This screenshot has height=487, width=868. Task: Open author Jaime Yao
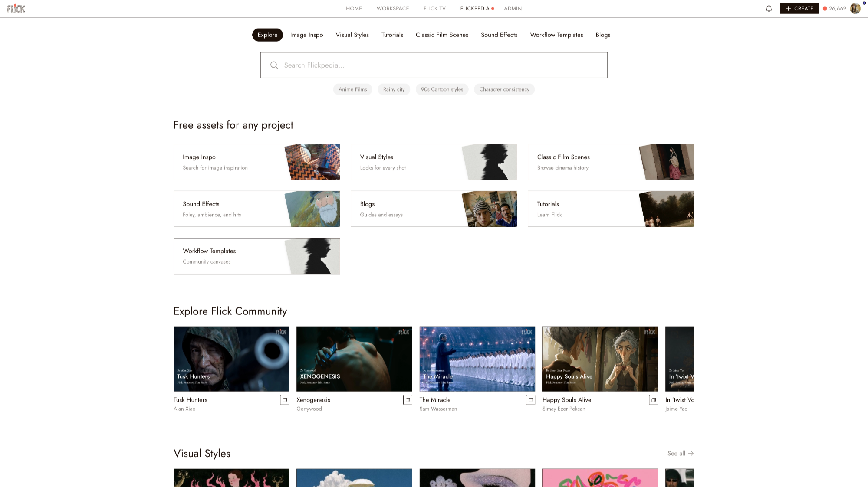676,409
